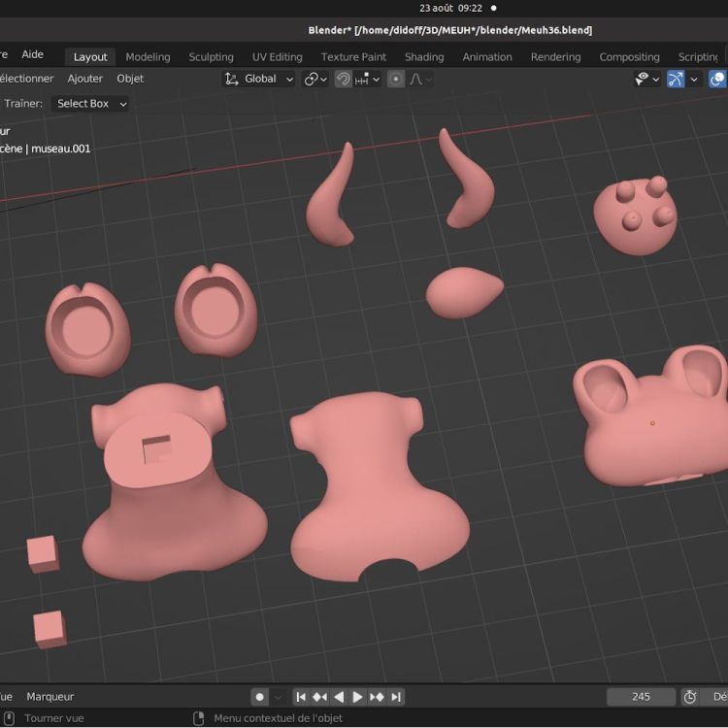The image size is (728, 728).
Task: Play animation in reverse
Action: 339,697
